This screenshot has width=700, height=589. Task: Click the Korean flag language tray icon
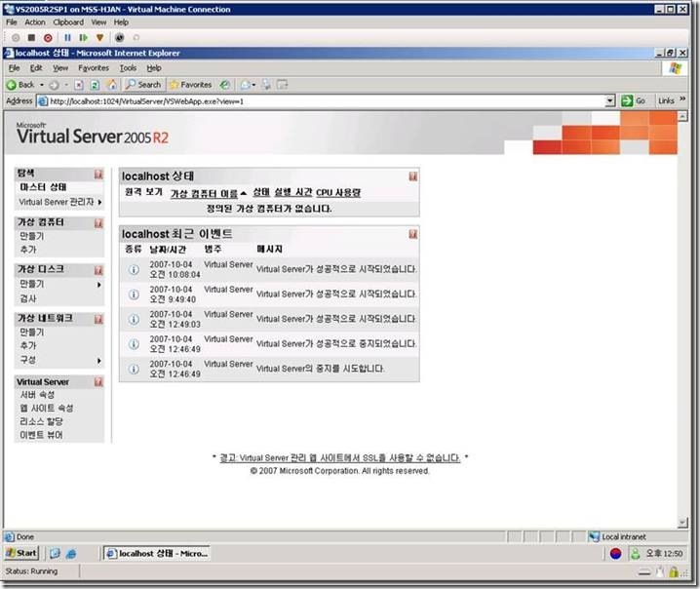tap(615, 554)
